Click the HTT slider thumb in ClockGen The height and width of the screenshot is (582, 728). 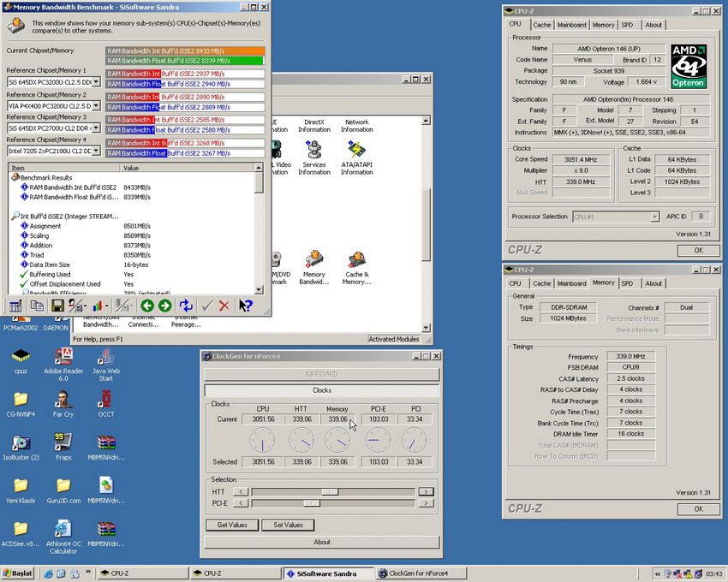(330, 492)
